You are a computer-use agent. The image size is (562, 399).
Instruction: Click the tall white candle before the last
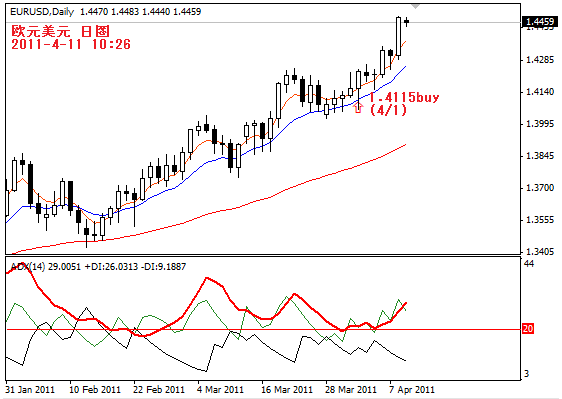[x=399, y=36]
